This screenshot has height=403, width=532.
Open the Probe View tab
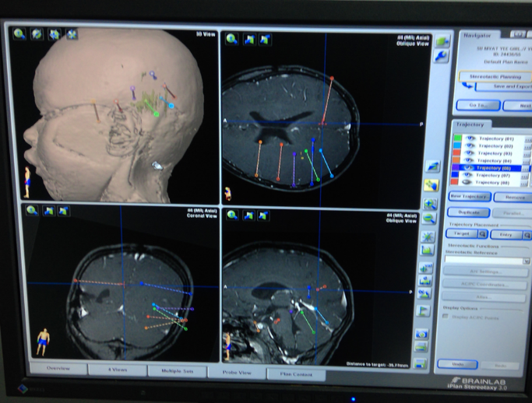238,373
